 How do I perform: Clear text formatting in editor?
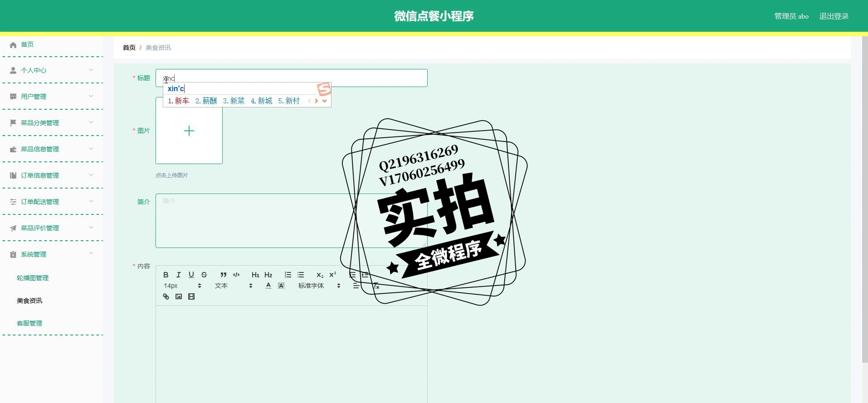click(x=376, y=286)
